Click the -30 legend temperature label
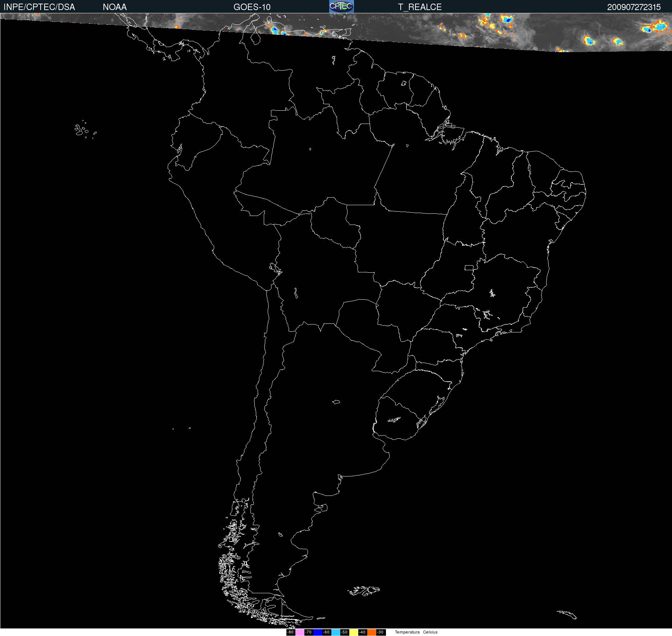This screenshot has height=636, width=672. pyautogui.click(x=380, y=632)
